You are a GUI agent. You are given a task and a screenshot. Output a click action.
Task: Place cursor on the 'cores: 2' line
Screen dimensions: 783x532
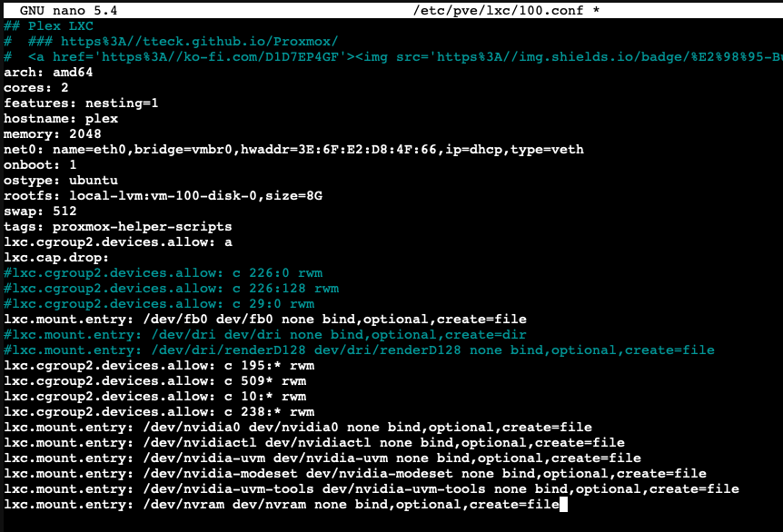coord(36,88)
